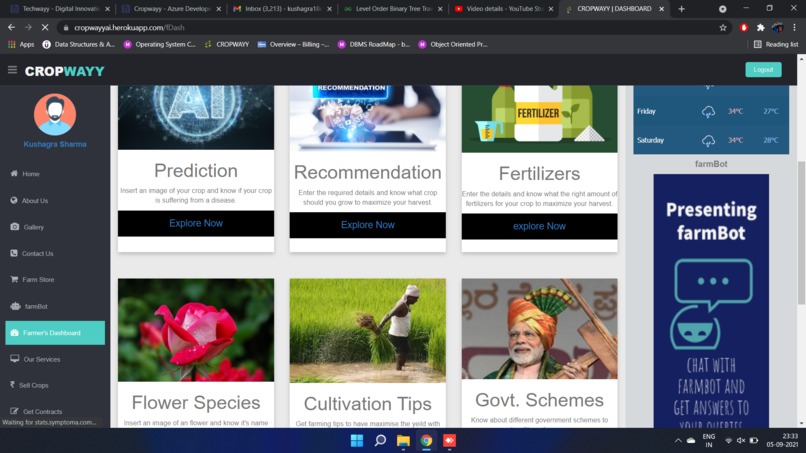Click the page vertical scrollbar
The height and width of the screenshot is (453, 806).
[801, 231]
